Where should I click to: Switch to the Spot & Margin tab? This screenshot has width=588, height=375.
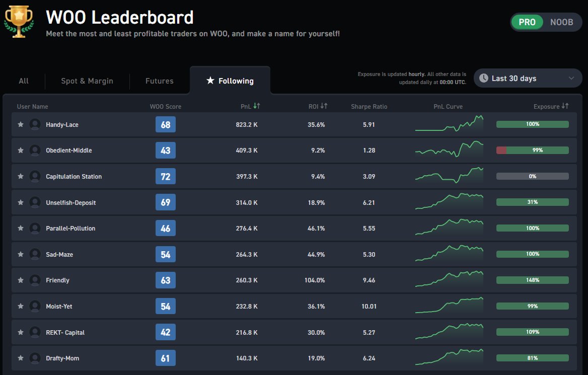(x=87, y=81)
